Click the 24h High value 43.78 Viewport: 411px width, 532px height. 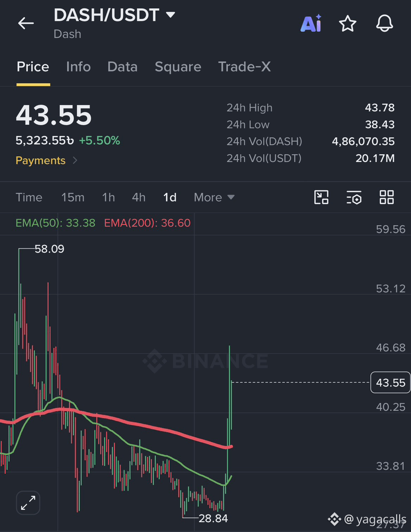[380, 108]
